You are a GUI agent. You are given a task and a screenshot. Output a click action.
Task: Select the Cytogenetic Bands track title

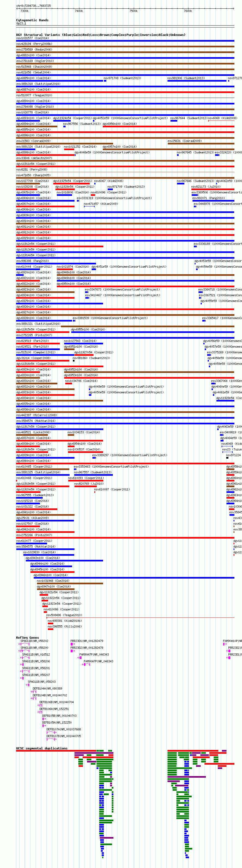[32, 20]
